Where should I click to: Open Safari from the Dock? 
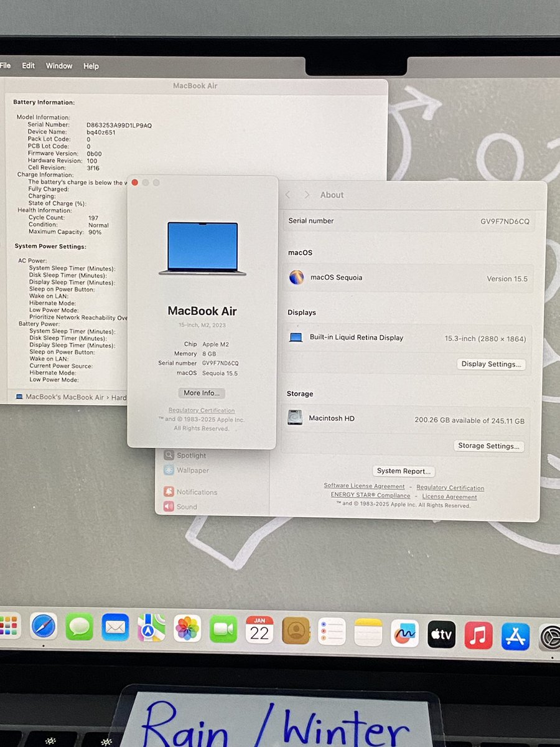tap(44, 626)
